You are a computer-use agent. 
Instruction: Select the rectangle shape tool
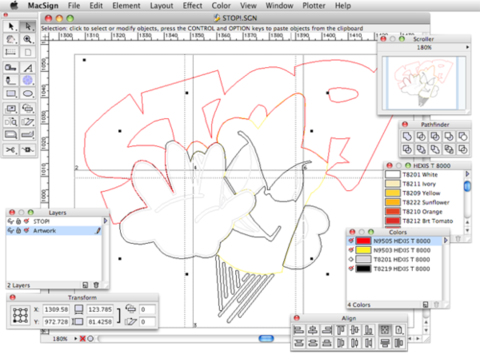coord(11,93)
